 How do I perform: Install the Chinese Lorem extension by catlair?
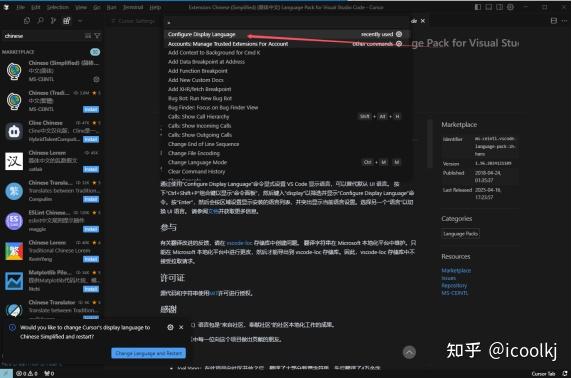(91, 169)
